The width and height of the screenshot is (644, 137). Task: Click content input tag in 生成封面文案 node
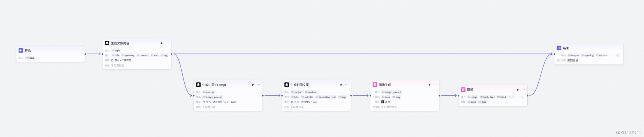(311, 92)
